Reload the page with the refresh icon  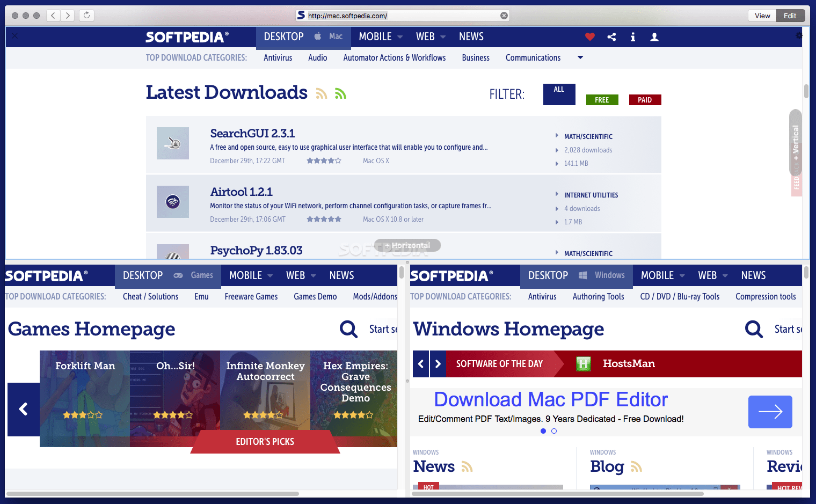[86, 16]
